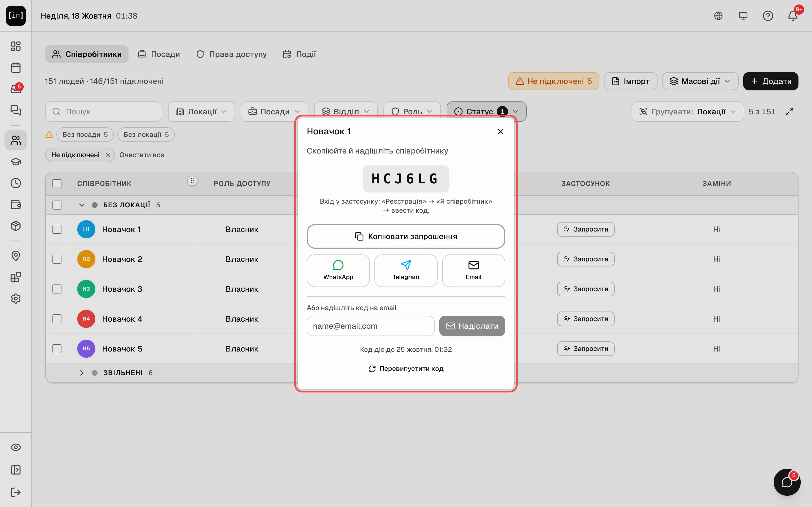Share invitation via Telegram
Image resolution: width=812 pixels, height=507 pixels.
[406, 271]
